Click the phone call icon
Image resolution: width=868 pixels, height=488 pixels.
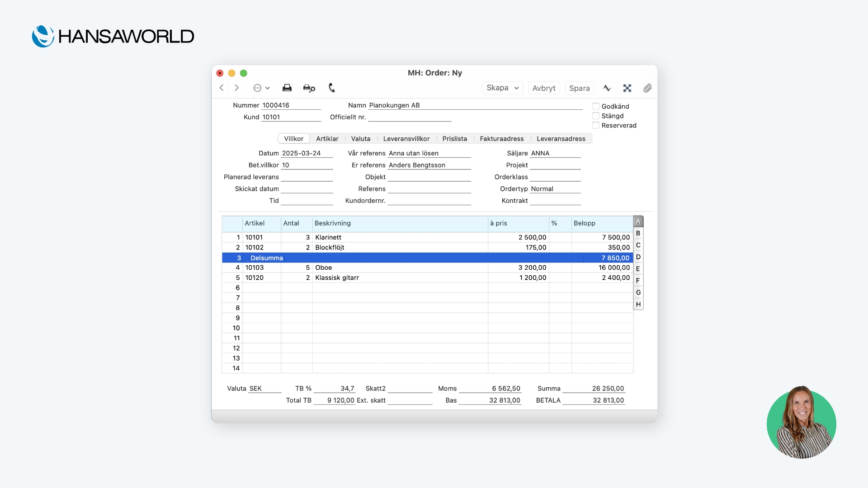332,88
